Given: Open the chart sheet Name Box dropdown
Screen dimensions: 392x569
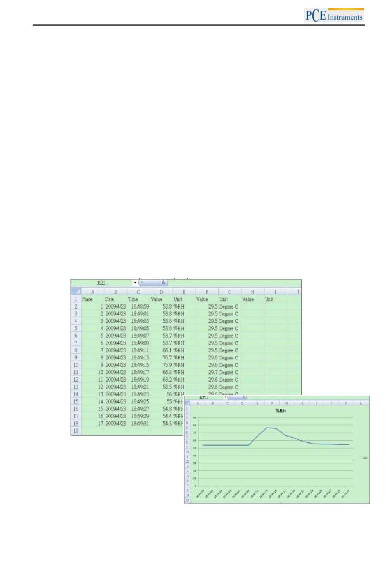Looking at the screenshot, I should click(x=225, y=398).
